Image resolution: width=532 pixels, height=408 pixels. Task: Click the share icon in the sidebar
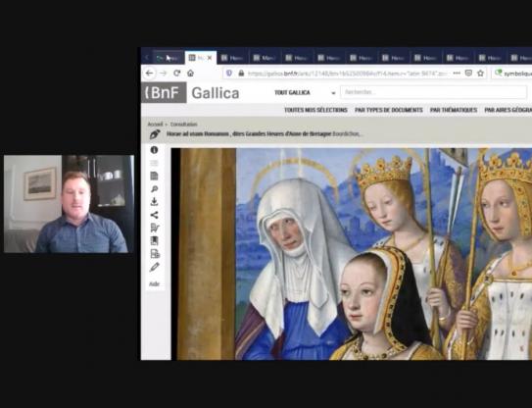(x=154, y=215)
